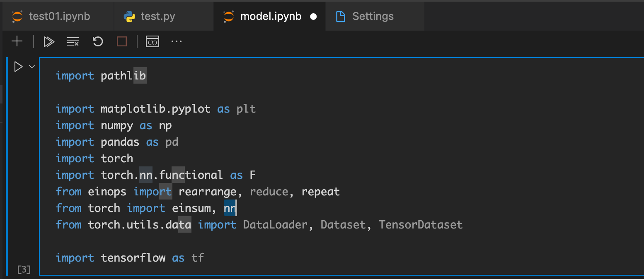The image size is (644, 279).
Task: Toggle selection of the nn import token
Action: tap(230, 208)
